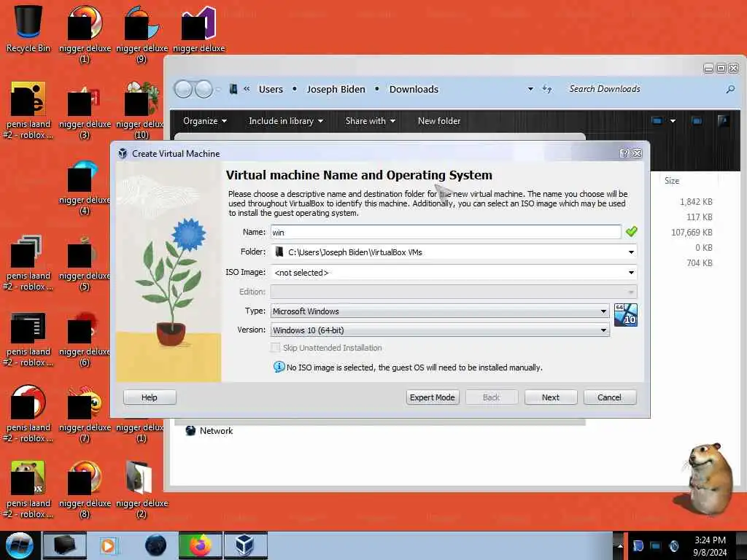Click the blue info icon beside the ISO message
Viewport: 747px width, 560px height.
(279, 367)
